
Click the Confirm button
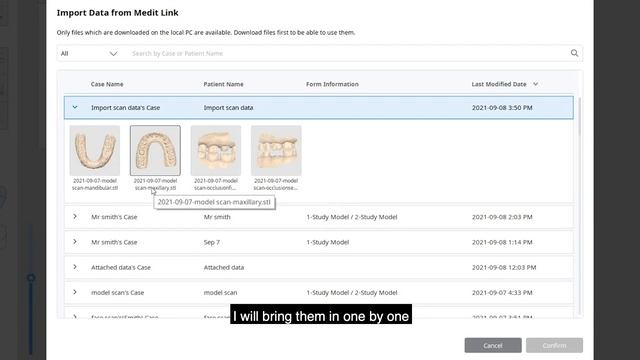click(554, 345)
